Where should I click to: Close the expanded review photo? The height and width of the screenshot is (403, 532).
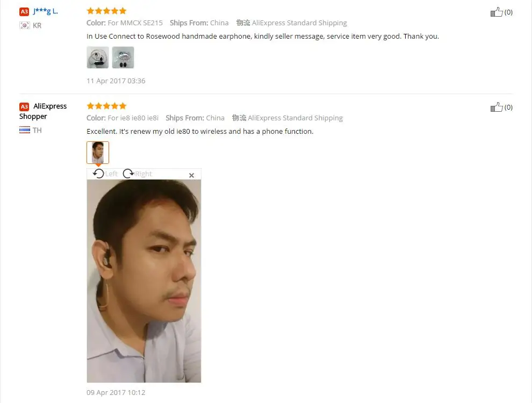[192, 175]
